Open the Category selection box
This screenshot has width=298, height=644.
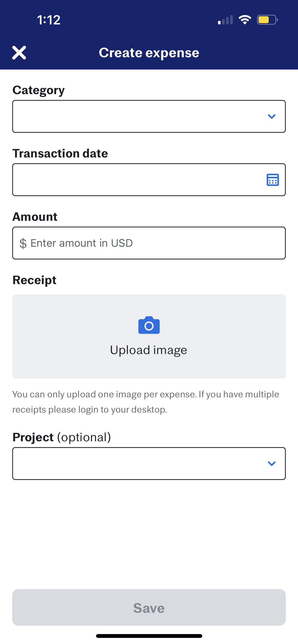coord(138,116)
